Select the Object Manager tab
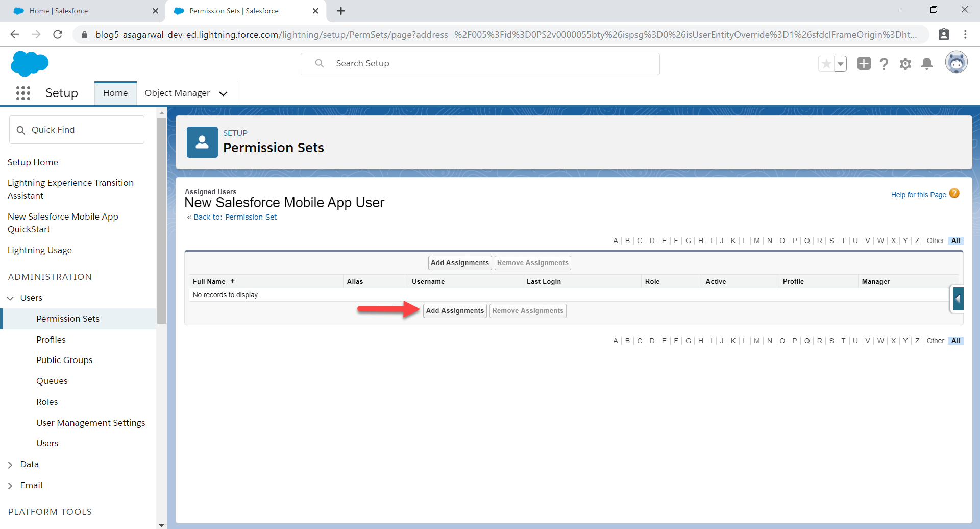This screenshot has height=529, width=980. [177, 93]
